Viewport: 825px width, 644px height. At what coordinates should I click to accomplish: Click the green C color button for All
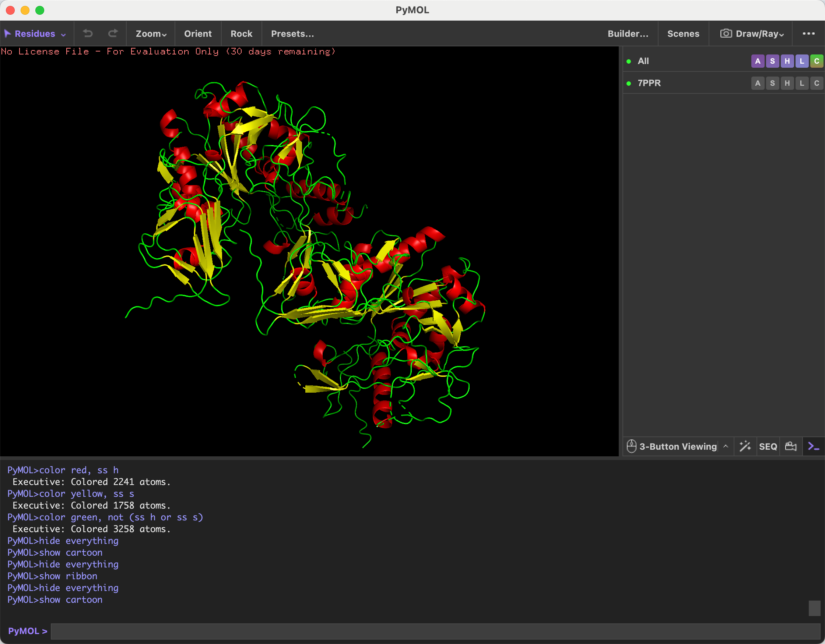point(816,61)
